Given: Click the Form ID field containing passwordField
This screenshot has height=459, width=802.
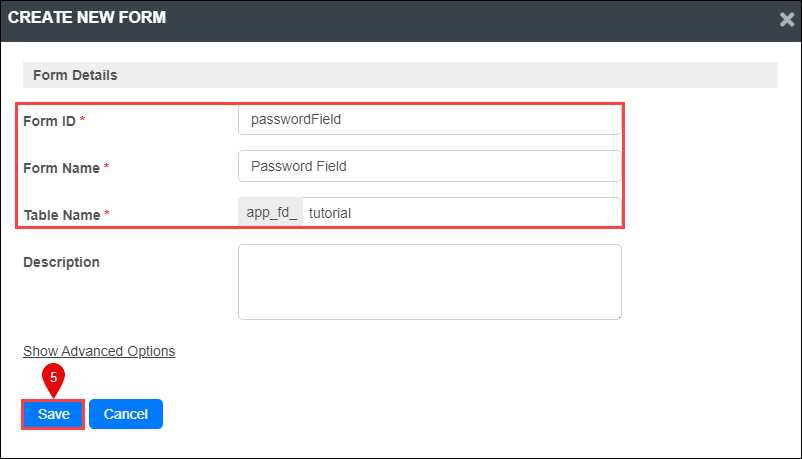Looking at the screenshot, I should pos(430,120).
